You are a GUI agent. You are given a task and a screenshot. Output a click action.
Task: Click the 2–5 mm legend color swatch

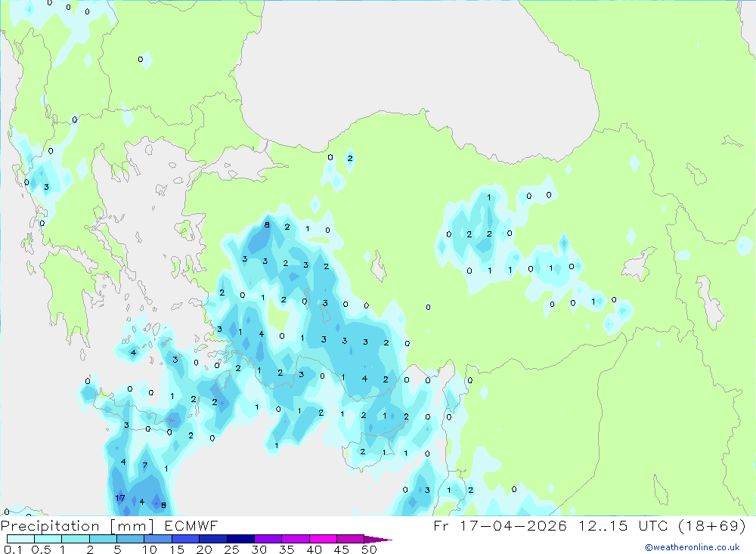click(x=103, y=539)
